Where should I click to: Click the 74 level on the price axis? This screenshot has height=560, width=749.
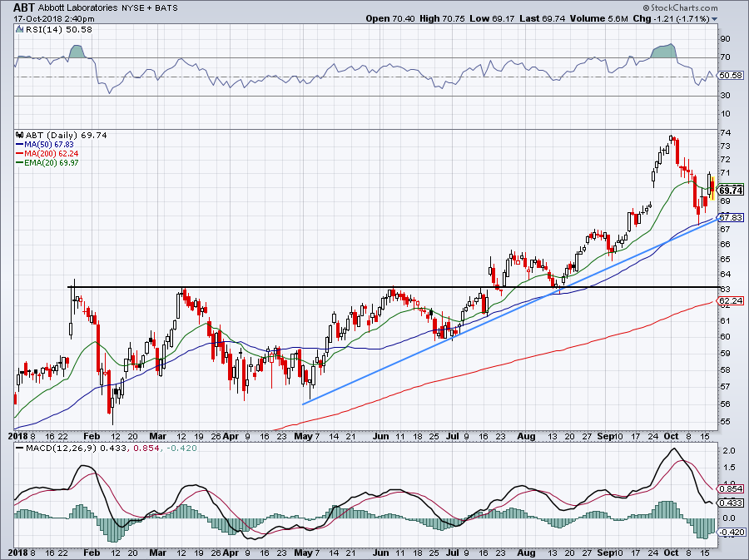tap(725, 133)
